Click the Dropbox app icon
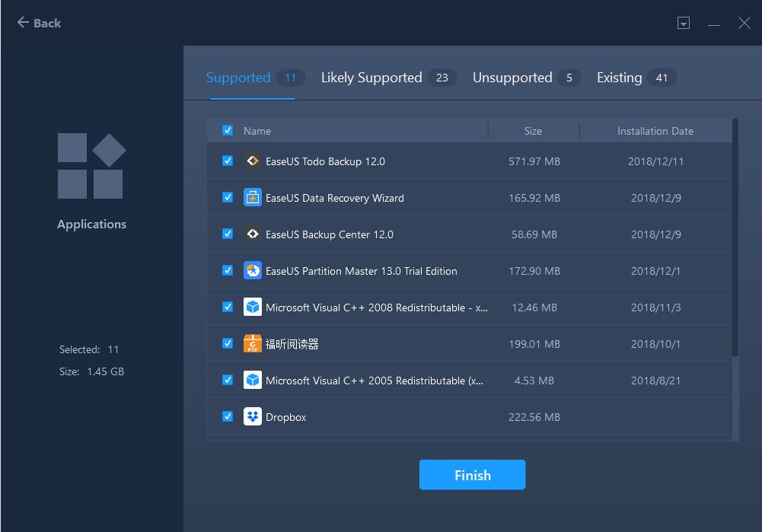 coord(252,417)
